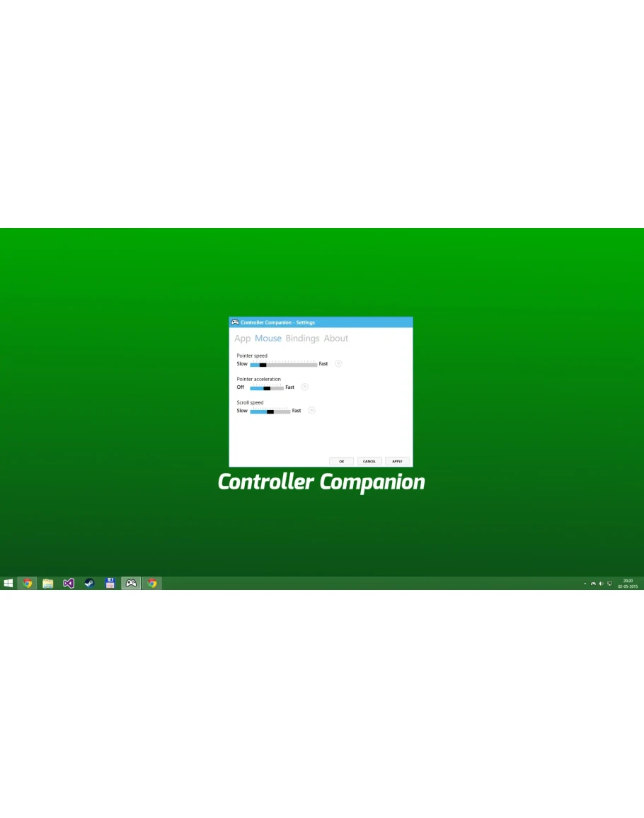Viewport: 644px width, 818px height.
Task: Open the volume icon in the system tray
Action: (x=601, y=584)
